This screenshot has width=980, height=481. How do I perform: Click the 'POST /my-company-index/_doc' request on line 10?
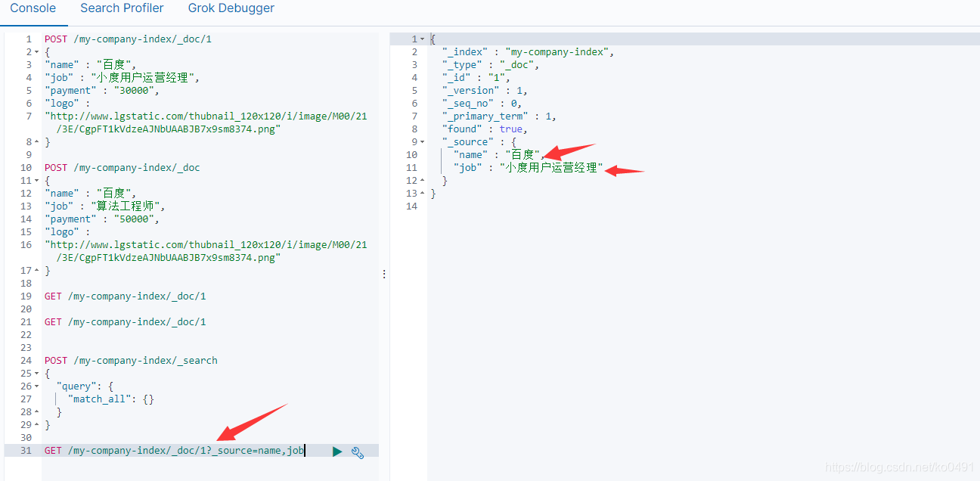pyautogui.click(x=122, y=168)
